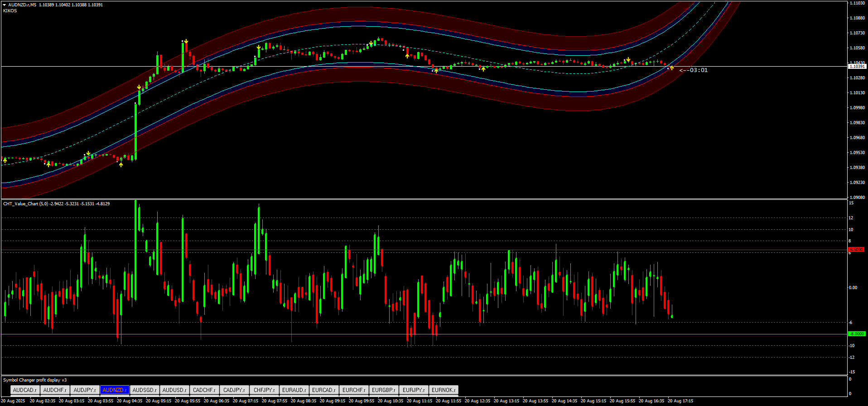
Task: Switch the chart to AUDCHF.r
Action: pyautogui.click(x=55, y=390)
